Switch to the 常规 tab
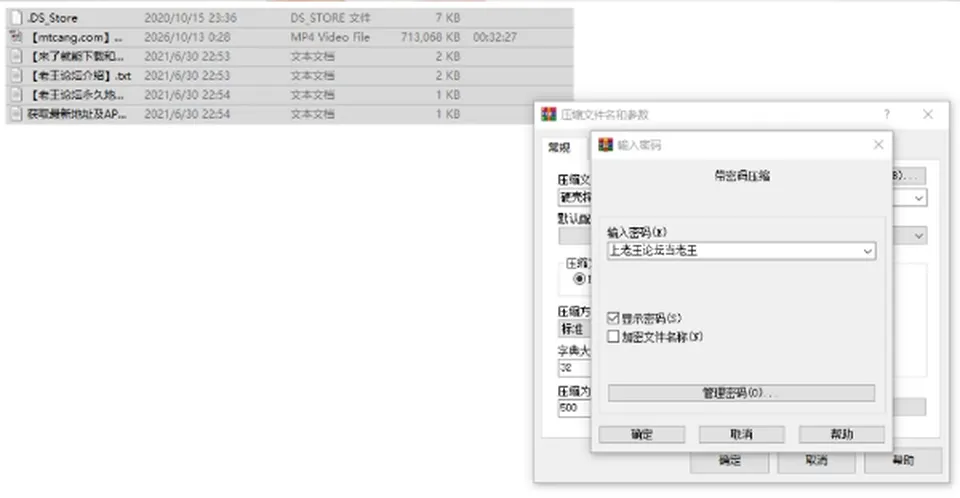The width and height of the screenshot is (960, 498). 559,147
